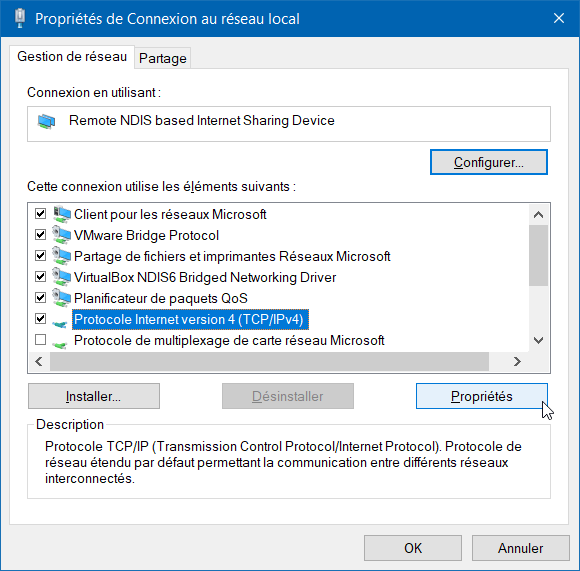580x571 pixels.
Task: Click the Configurer... button
Action: pos(489,162)
